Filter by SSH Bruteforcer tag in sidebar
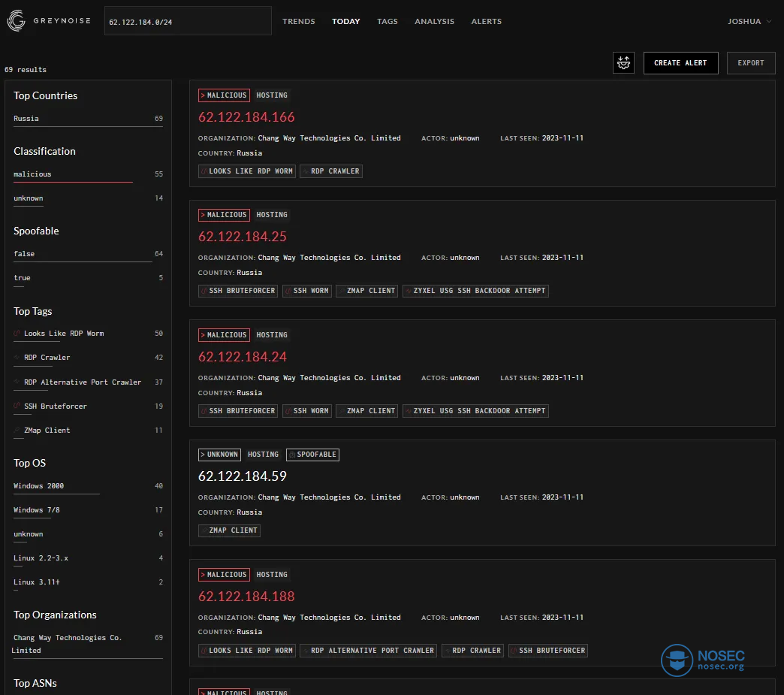The image size is (784, 695). (x=88, y=406)
